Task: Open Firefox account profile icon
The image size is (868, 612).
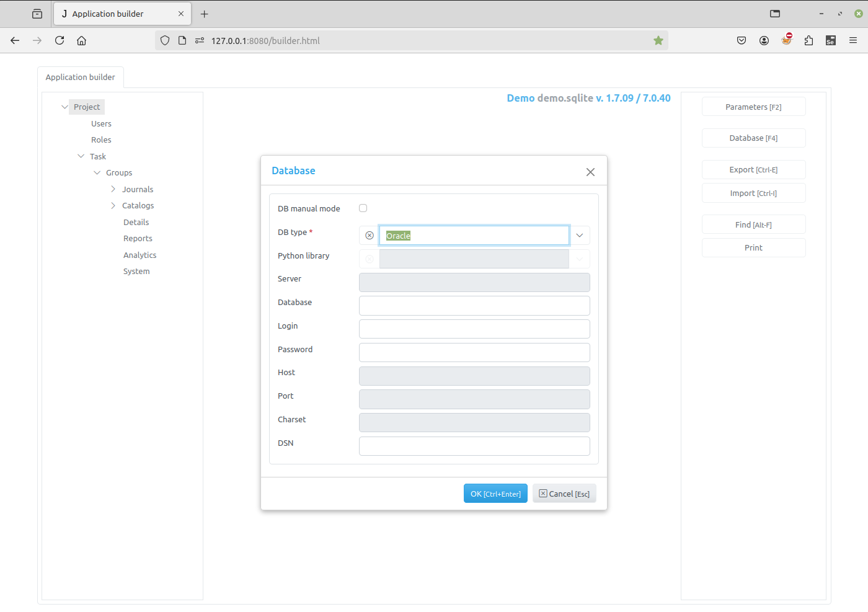Action: [x=764, y=41]
